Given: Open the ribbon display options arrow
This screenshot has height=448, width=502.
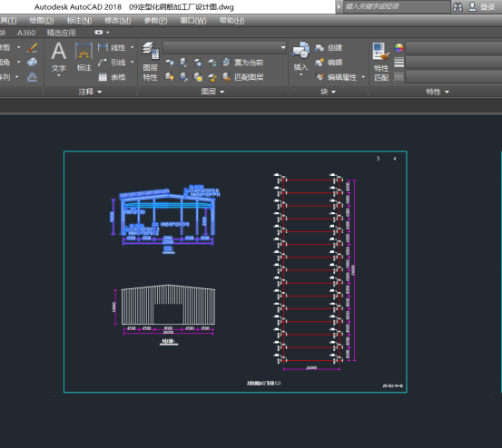Looking at the screenshot, I should point(107,33).
